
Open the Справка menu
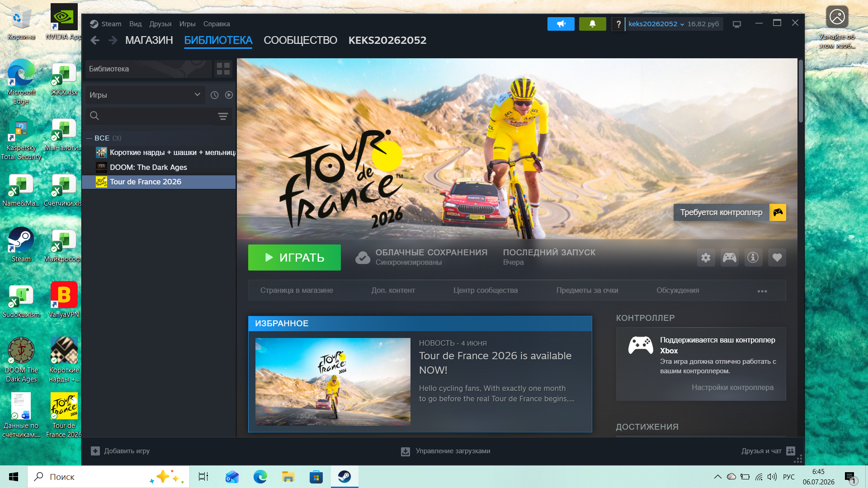point(217,24)
